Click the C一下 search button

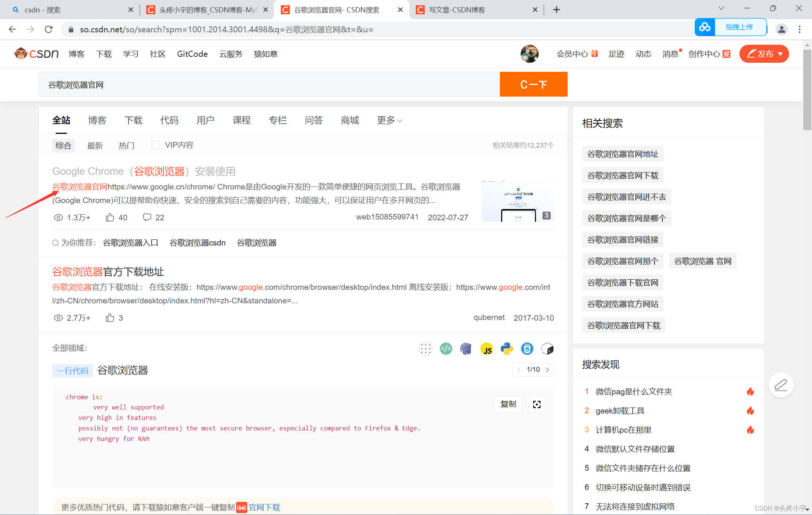pyautogui.click(x=533, y=84)
